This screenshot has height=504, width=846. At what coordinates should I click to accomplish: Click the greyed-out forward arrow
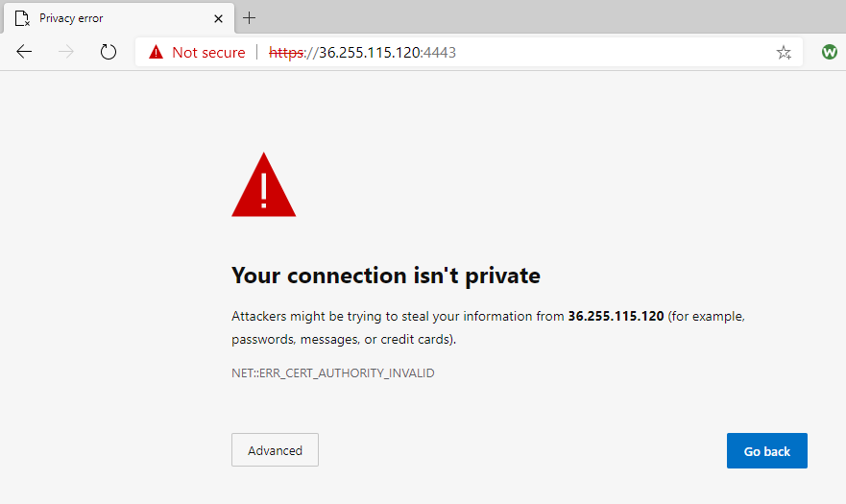[66, 52]
